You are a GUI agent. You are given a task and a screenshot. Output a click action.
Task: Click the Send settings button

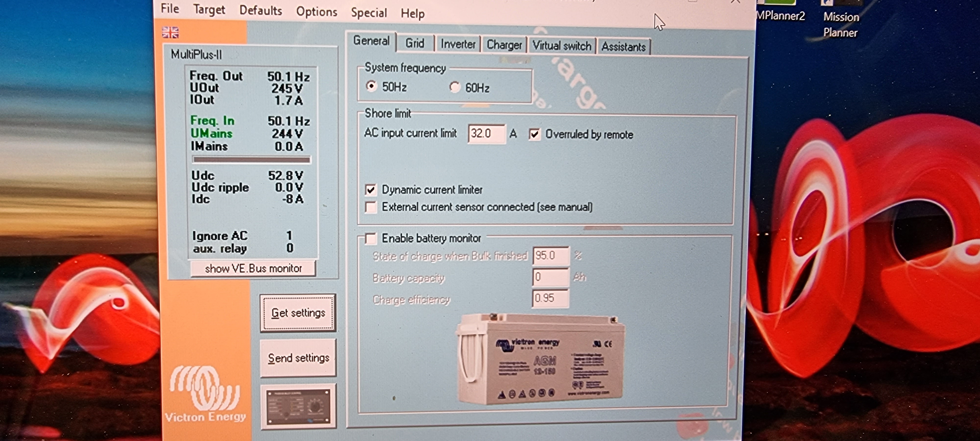tap(298, 358)
